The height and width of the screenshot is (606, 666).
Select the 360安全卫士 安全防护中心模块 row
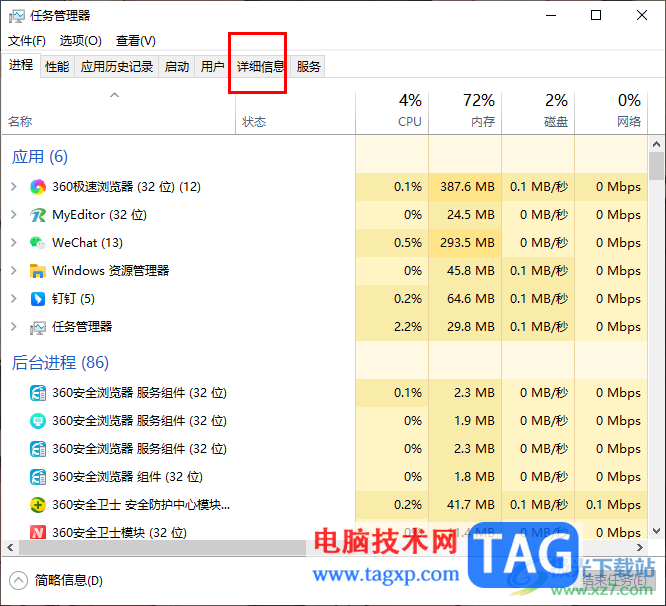(x=325, y=505)
